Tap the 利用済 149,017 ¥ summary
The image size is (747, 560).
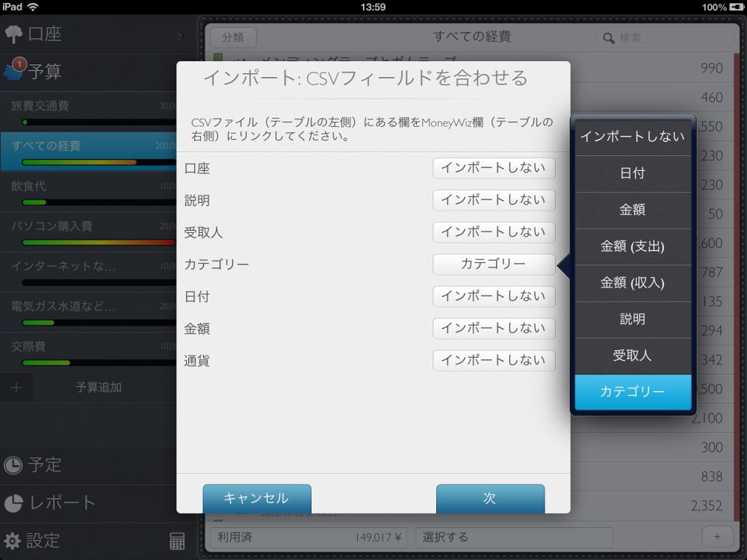310,538
